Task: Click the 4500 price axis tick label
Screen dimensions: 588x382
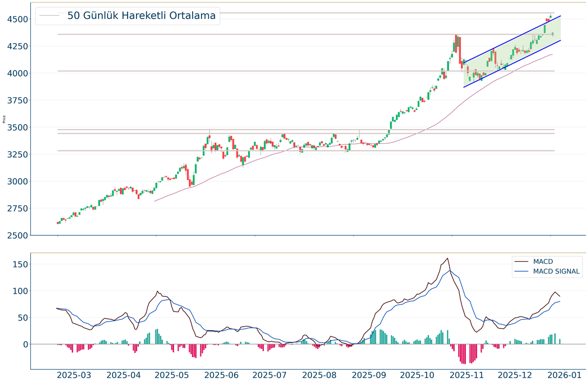Action: 15,19
